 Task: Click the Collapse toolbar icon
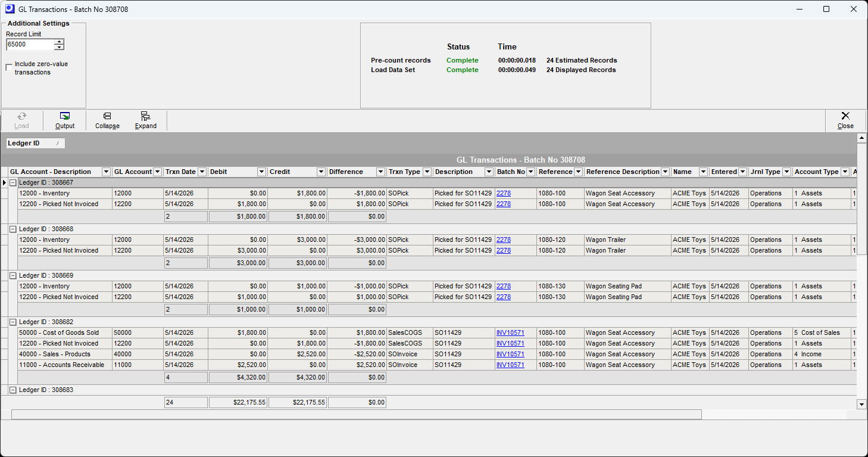point(107,116)
